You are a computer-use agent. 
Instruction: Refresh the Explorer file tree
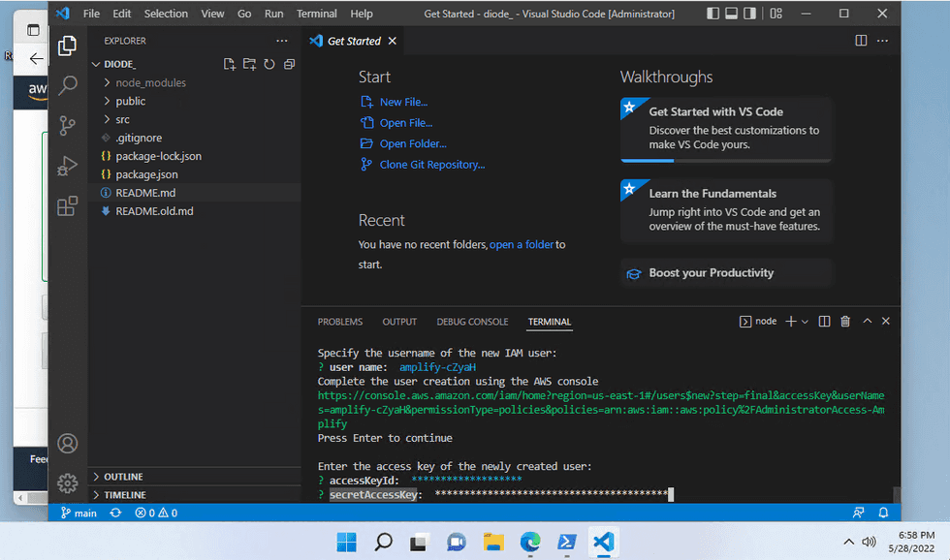tap(269, 64)
